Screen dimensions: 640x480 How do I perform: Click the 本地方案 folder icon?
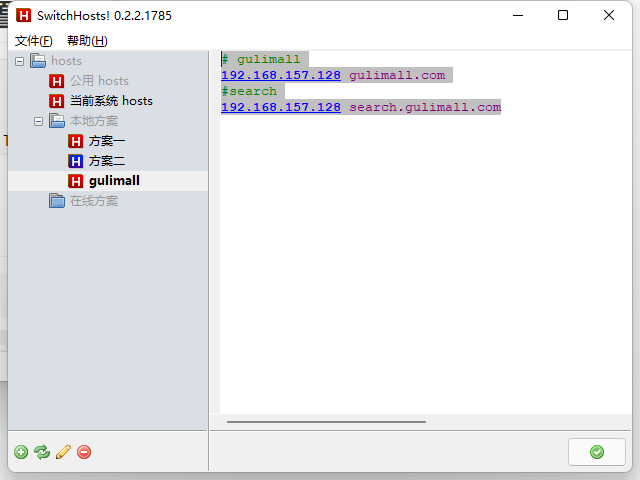(57, 121)
